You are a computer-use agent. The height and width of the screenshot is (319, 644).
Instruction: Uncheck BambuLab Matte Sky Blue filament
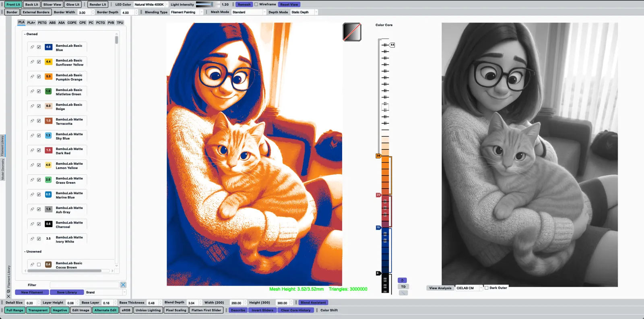coord(39,135)
